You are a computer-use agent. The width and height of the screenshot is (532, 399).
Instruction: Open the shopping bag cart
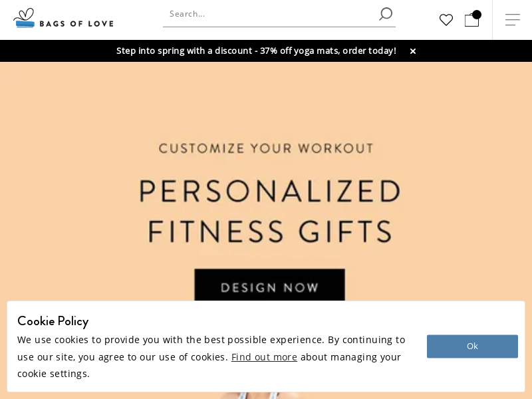(x=471, y=20)
